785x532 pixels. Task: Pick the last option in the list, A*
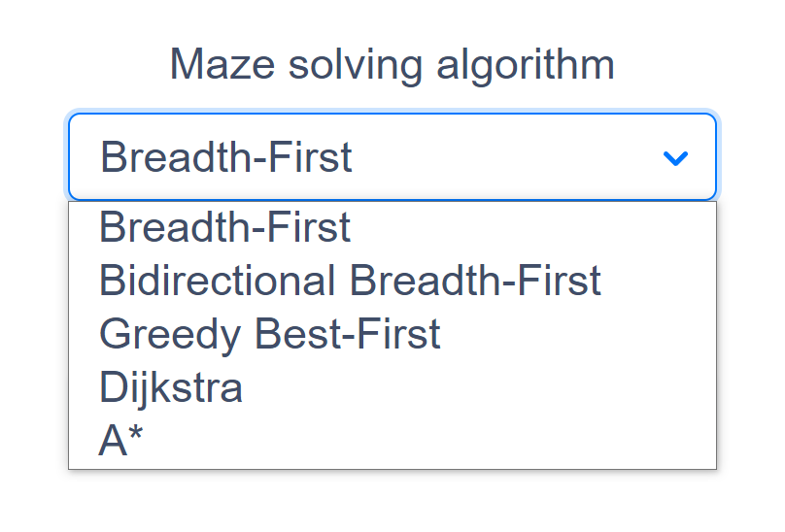[x=121, y=440]
